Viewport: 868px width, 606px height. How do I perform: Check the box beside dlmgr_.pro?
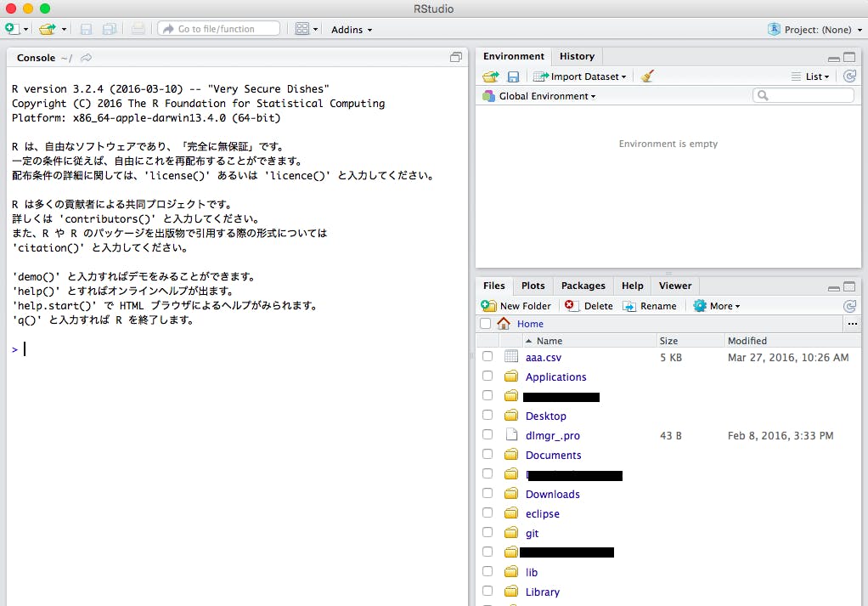(487, 435)
